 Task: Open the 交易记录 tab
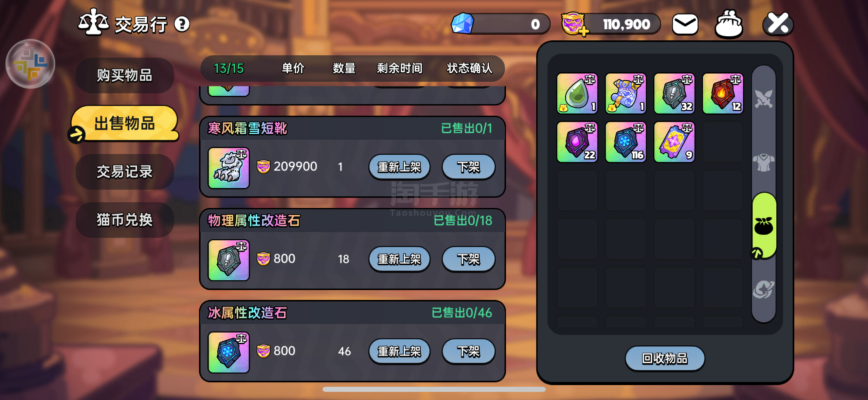pos(125,172)
